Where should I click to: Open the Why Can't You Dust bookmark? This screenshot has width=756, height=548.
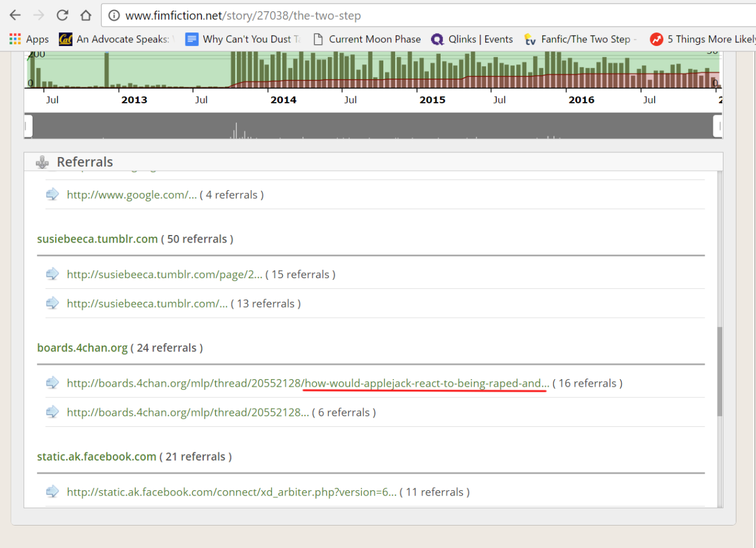(x=243, y=39)
